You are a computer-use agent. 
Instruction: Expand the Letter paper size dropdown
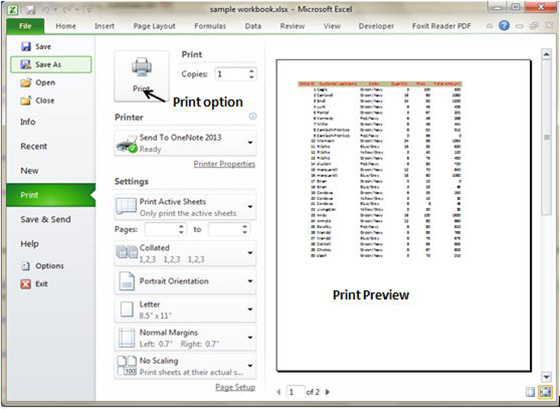pos(185,310)
